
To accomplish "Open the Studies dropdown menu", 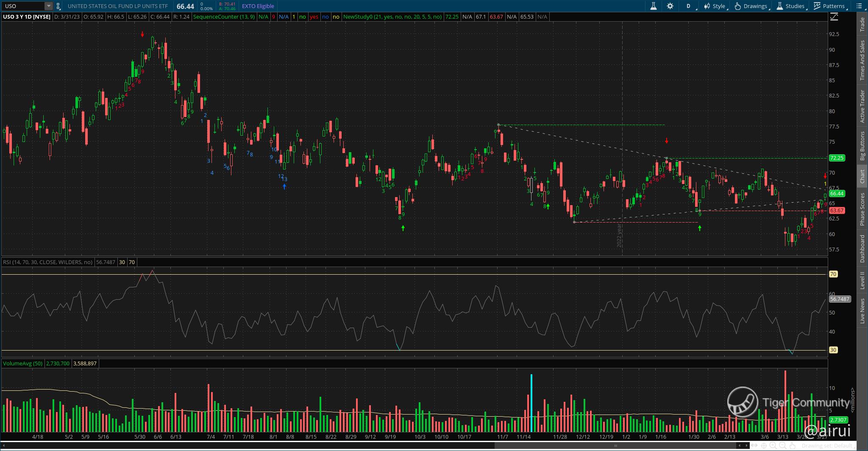I will (x=791, y=6).
